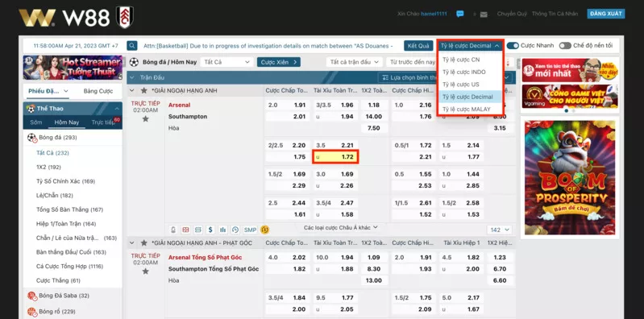644x319 pixels.
Task: Collapse the GIẢI NGOẠI HẠNG ANH league chevron
Action: (132, 90)
